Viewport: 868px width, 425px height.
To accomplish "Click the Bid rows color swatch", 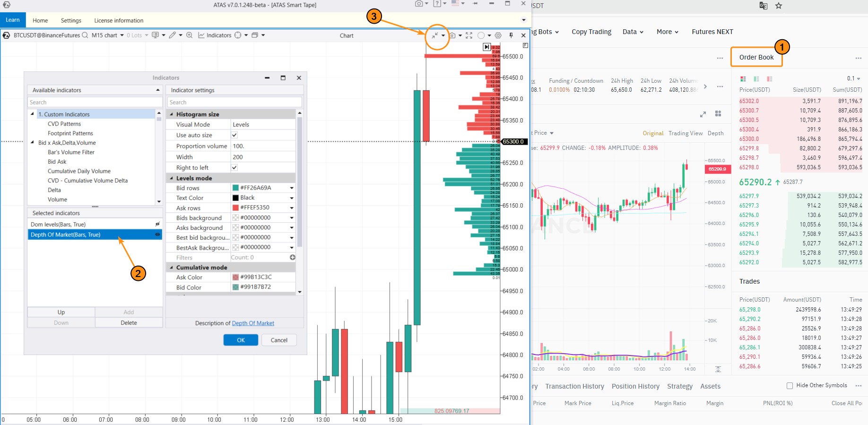I will (235, 188).
